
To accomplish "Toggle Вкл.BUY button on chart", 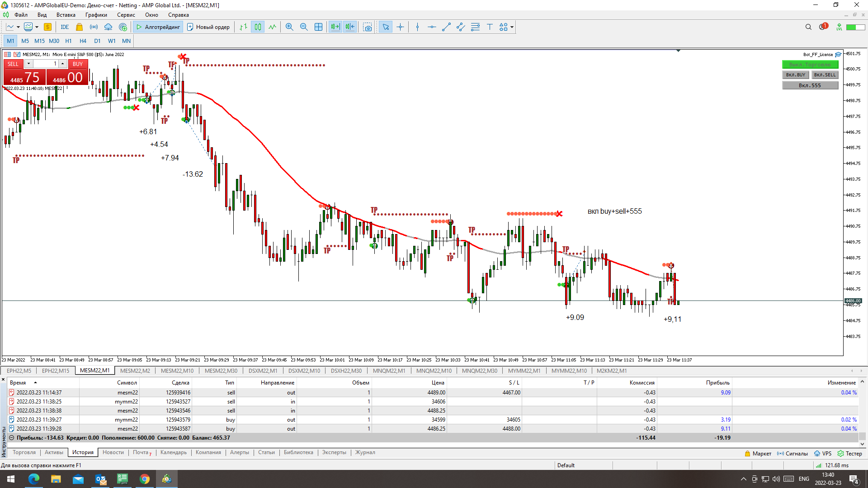I will coord(795,75).
